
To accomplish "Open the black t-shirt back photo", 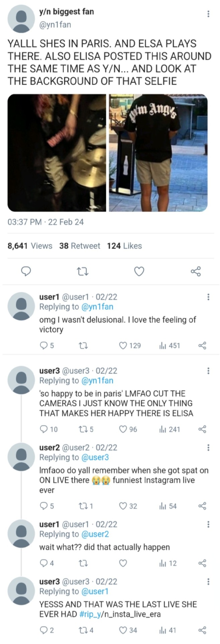I will 158,153.
